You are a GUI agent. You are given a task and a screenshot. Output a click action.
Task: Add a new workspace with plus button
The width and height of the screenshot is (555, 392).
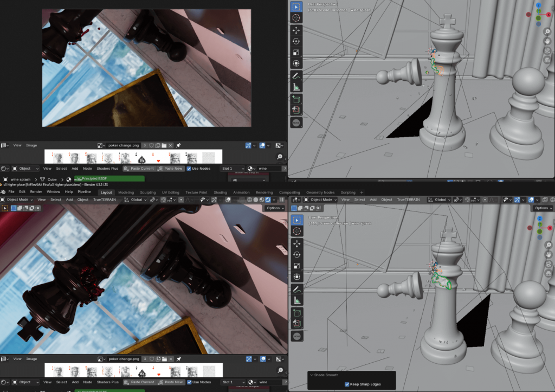tap(362, 192)
